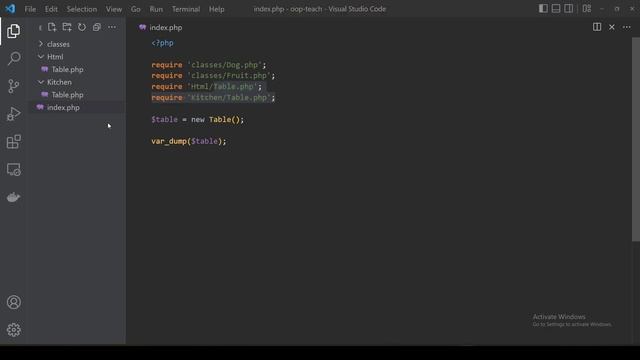Open the Selection menu
The height and width of the screenshot is (360, 640).
tap(82, 9)
